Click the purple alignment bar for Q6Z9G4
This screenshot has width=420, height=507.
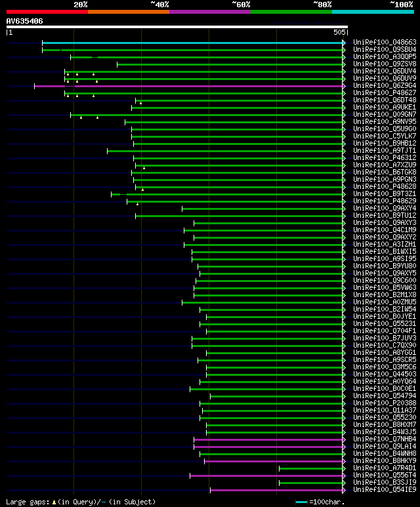click(x=188, y=87)
